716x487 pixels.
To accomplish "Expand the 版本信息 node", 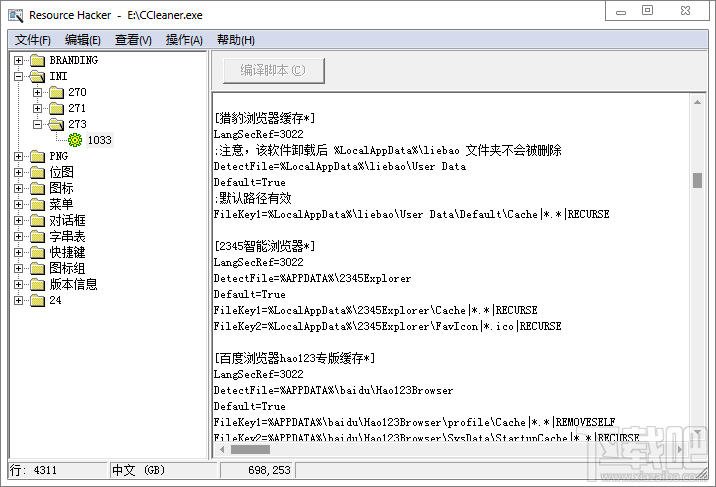I will (18, 285).
